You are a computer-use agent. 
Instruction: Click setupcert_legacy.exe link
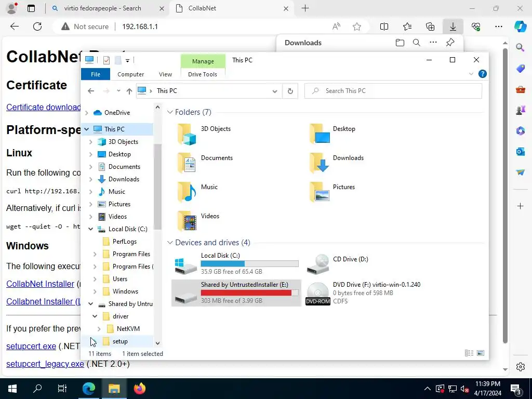45,364
